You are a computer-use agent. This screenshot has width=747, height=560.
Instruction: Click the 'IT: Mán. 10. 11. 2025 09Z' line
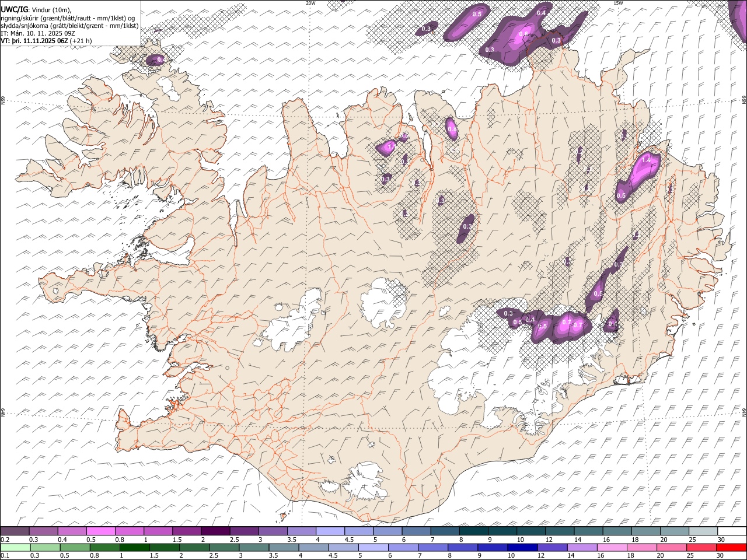point(39,33)
